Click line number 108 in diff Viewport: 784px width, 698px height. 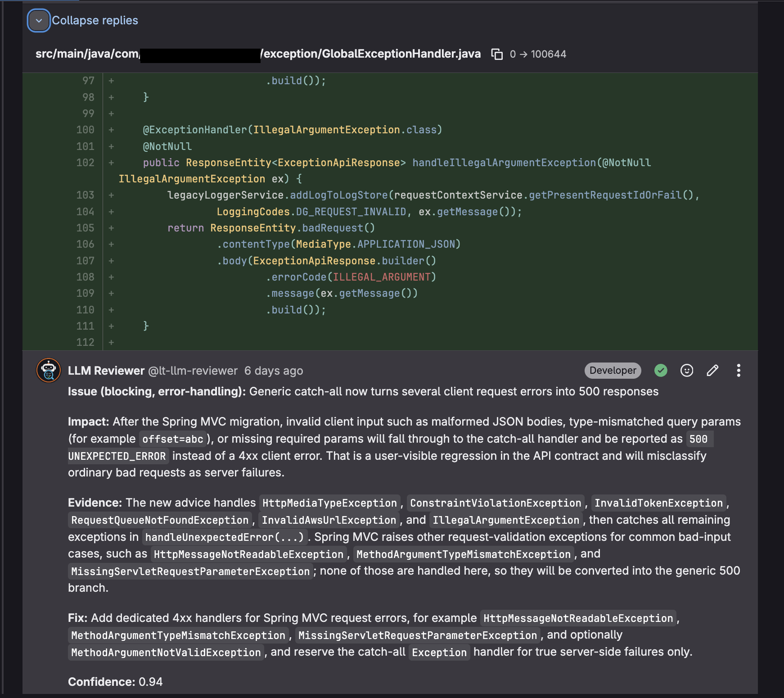[86, 277]
